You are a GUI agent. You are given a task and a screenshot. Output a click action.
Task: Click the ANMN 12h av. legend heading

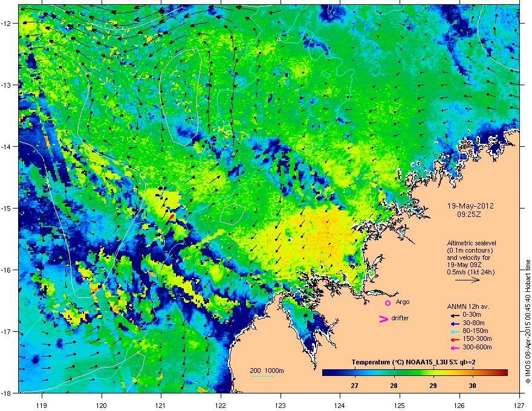[468, 306]
